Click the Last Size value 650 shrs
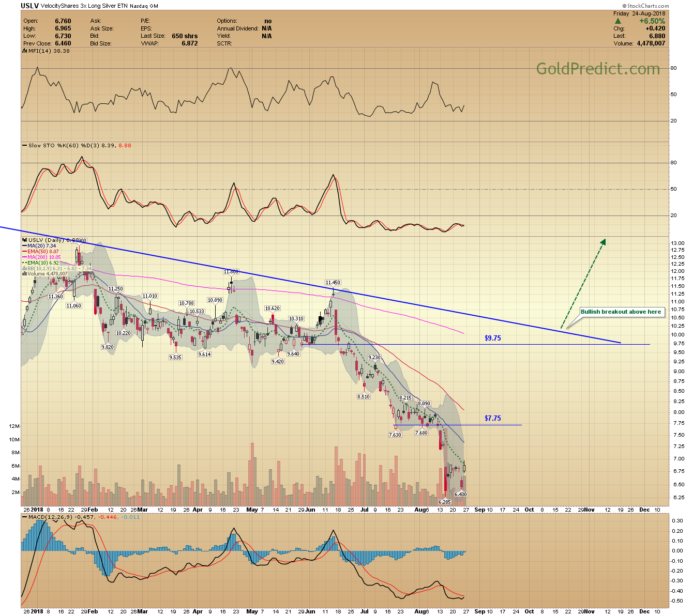693x616 pixels. point(185,36)
